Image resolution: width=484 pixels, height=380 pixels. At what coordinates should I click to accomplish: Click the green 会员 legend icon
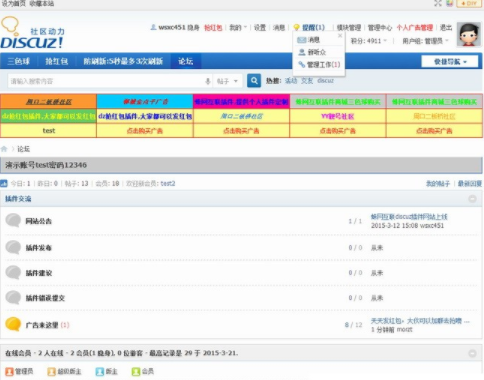tap(136, 371)
